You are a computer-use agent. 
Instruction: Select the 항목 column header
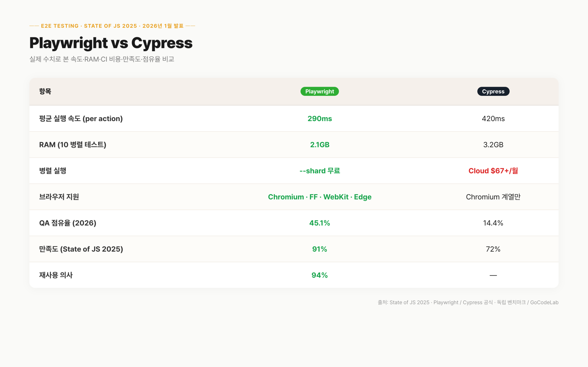[45, 91]
